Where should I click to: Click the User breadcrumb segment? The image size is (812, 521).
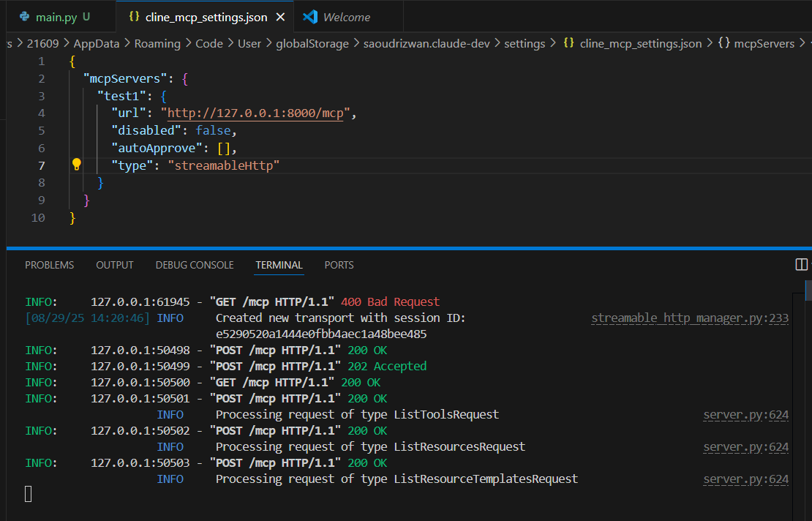click(x=249, y=43)
